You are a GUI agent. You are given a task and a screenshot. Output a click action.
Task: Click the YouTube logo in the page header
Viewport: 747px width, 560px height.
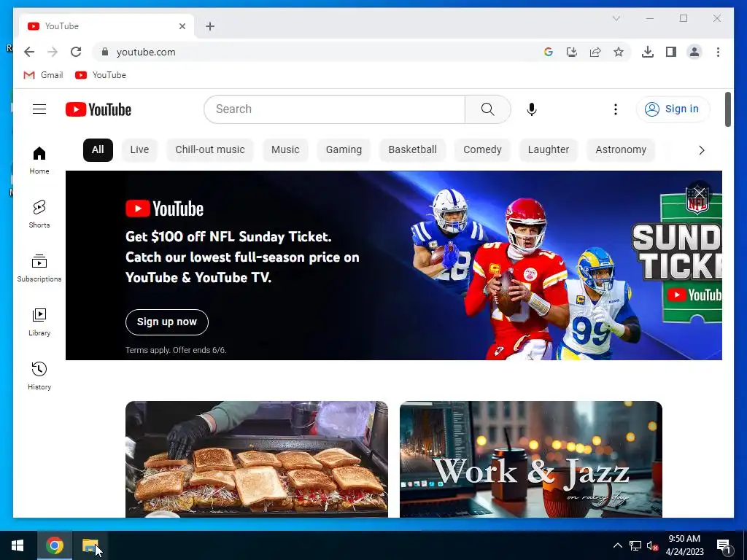pos(98,109)
